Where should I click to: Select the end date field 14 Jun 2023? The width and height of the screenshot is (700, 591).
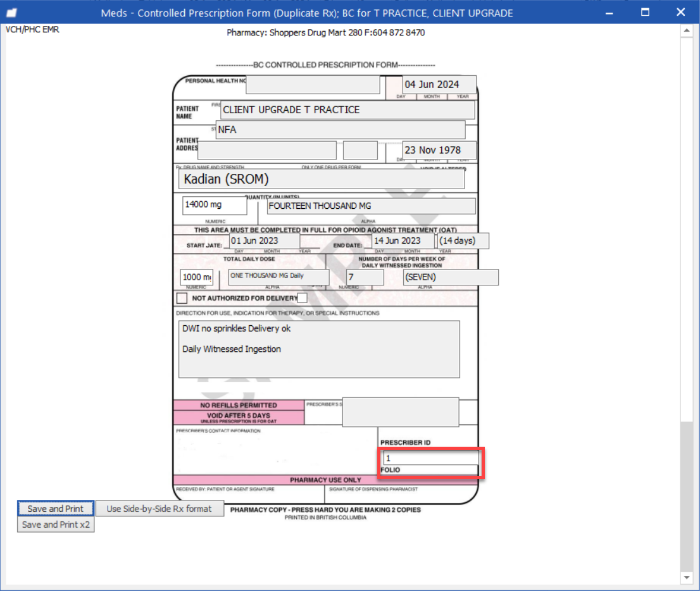(x=402, y=240)
